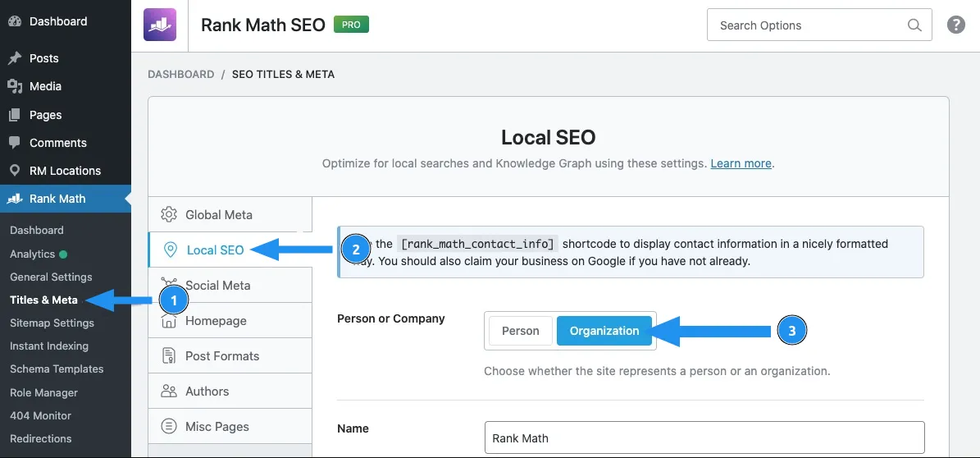Viewport: 980px width, 458px height.
Task: Open the Global Meta tab
Action: [x=230, y=214]
